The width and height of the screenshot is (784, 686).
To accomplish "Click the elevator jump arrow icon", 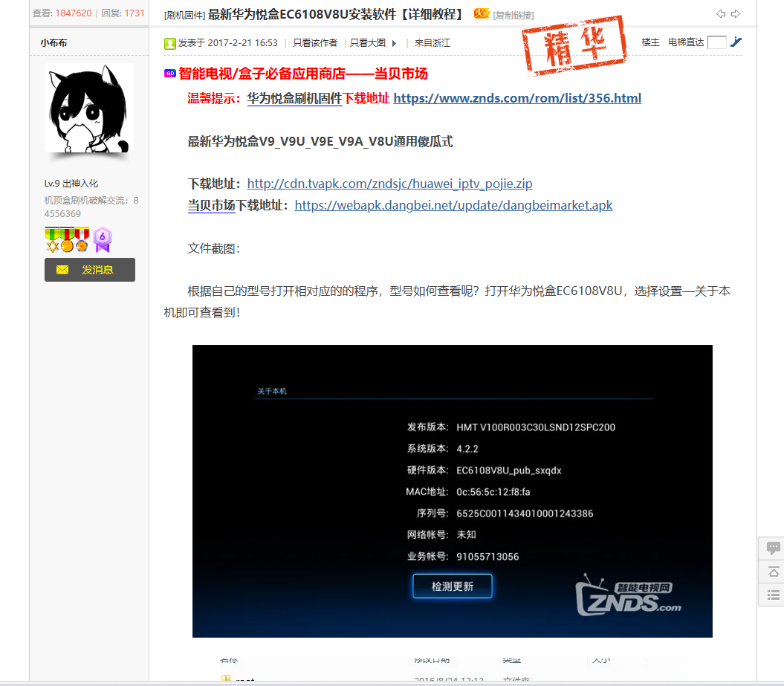I will 736,42.
